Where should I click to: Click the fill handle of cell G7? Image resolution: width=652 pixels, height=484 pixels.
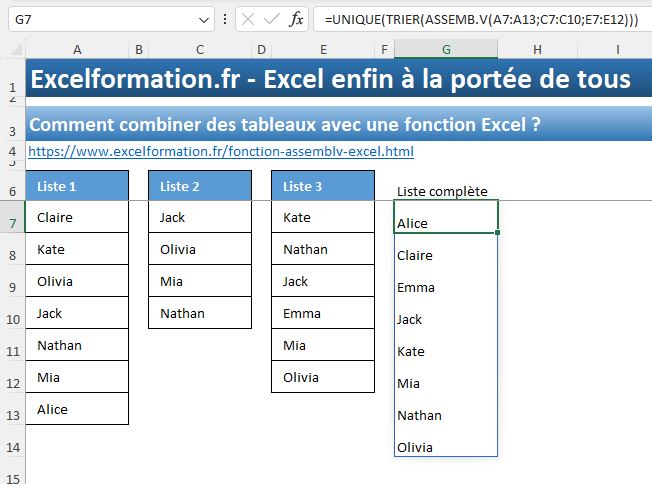click(x=497, y=232)
